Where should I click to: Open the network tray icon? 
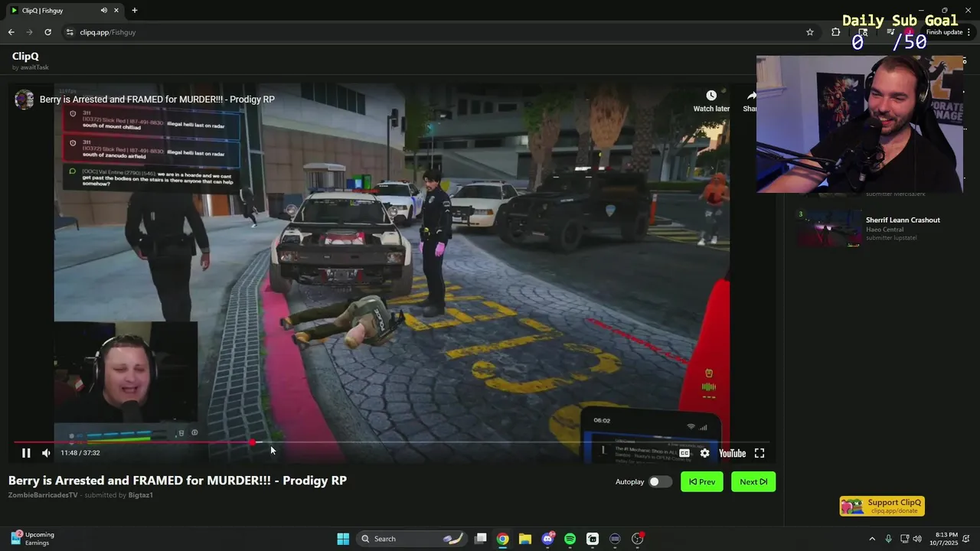[x=904, y=539]
